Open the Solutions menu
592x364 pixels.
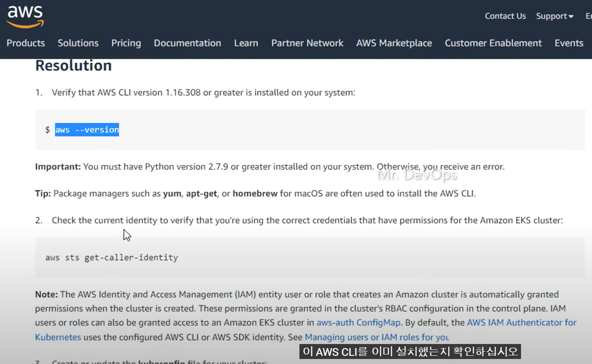(x=78, y=43)
